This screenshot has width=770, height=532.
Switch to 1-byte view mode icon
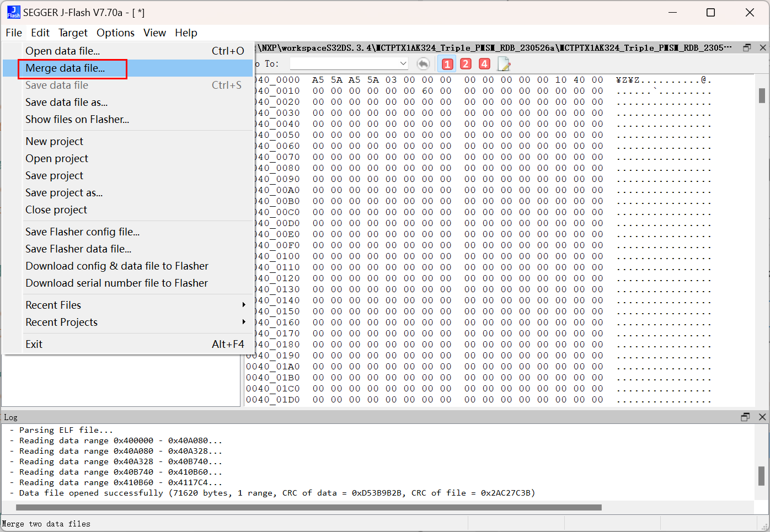tap(447, 64)
